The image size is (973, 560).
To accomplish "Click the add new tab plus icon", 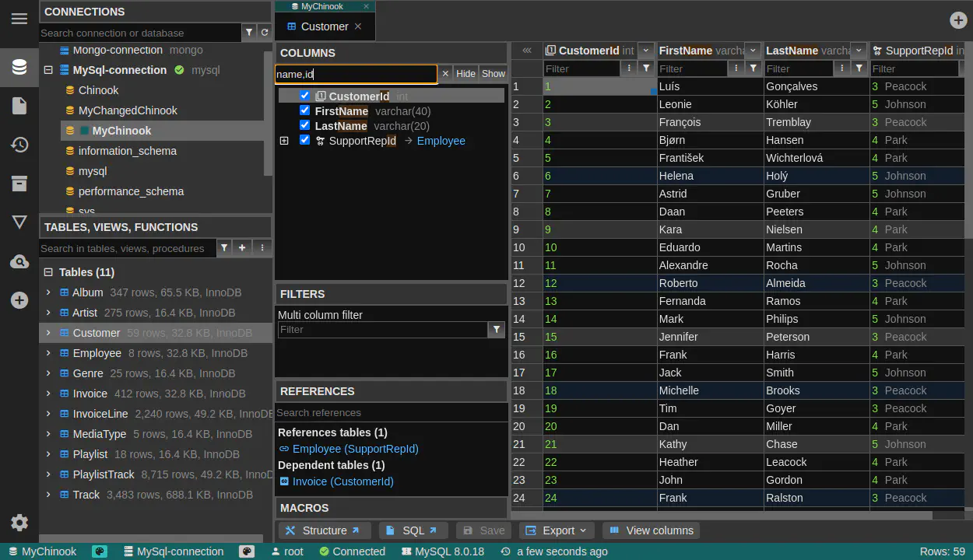I will coord(958,20).
